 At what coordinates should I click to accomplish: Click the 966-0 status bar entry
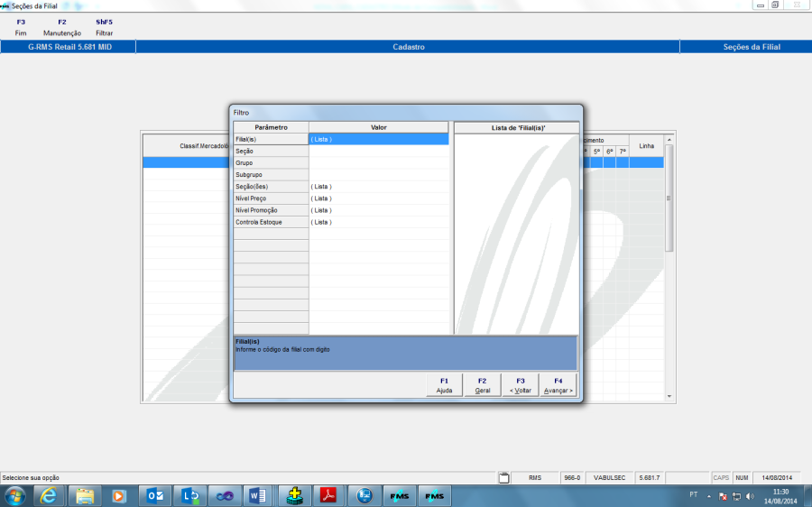[x=572, y=478]
